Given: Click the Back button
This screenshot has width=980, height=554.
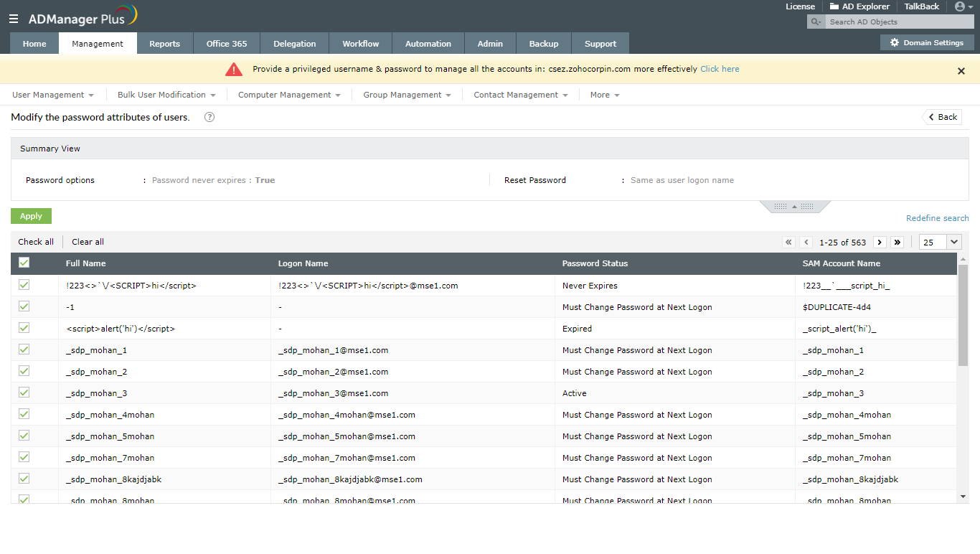Looking at the screenshot, I should click(943, 117).
